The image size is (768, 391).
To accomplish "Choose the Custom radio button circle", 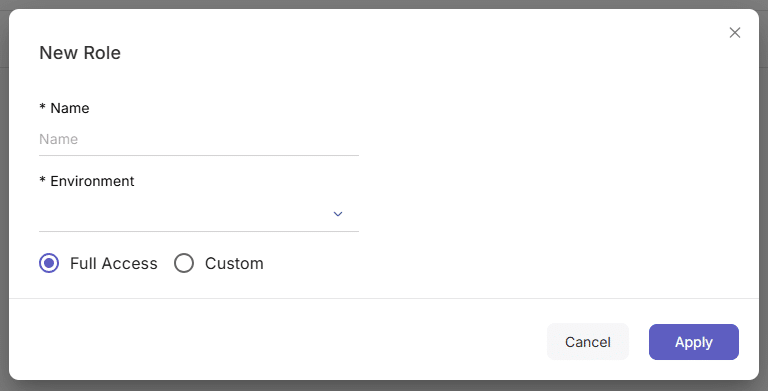I will (184, 263).
